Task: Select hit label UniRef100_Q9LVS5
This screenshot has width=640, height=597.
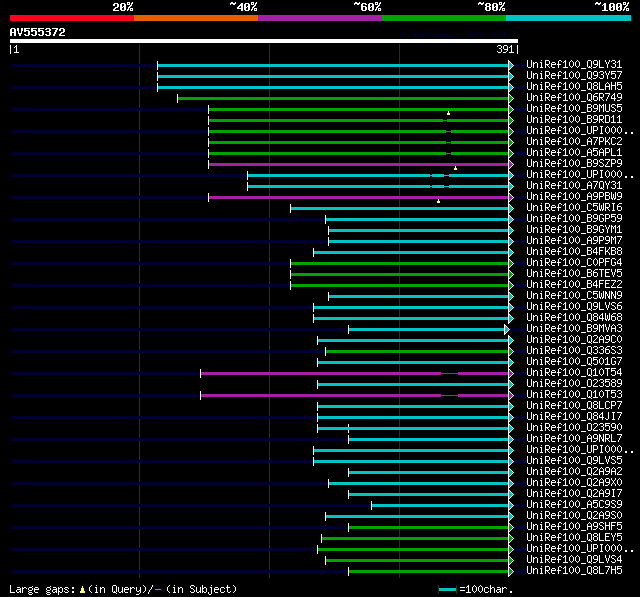Action: (574, 461)
